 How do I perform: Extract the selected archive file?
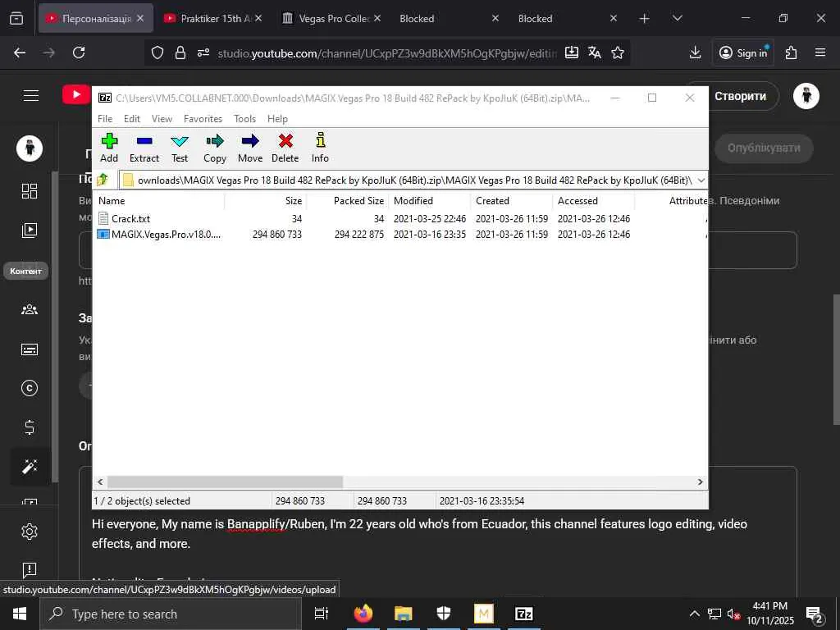click(x=144, y=148)
